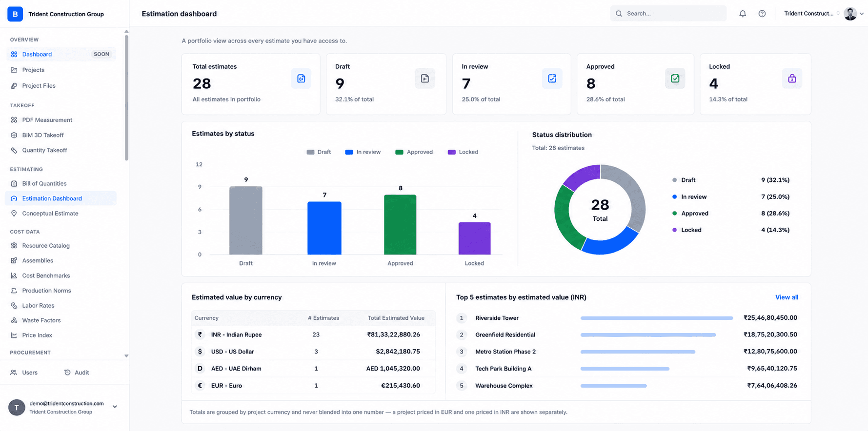
Task: Click the purple Locked bar in chart
Action: click(474, 238)
